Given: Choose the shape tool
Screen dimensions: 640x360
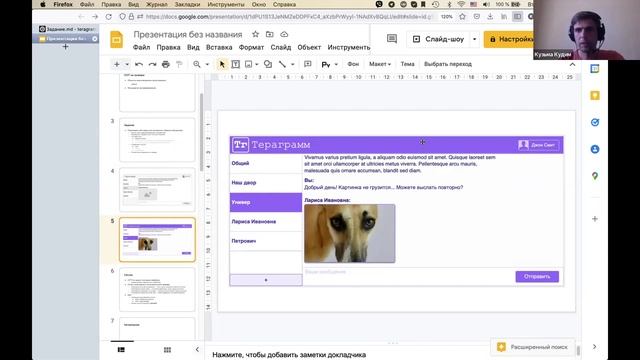Looking at the screenshot, I should pyautogui.click(x=268, y=64).
